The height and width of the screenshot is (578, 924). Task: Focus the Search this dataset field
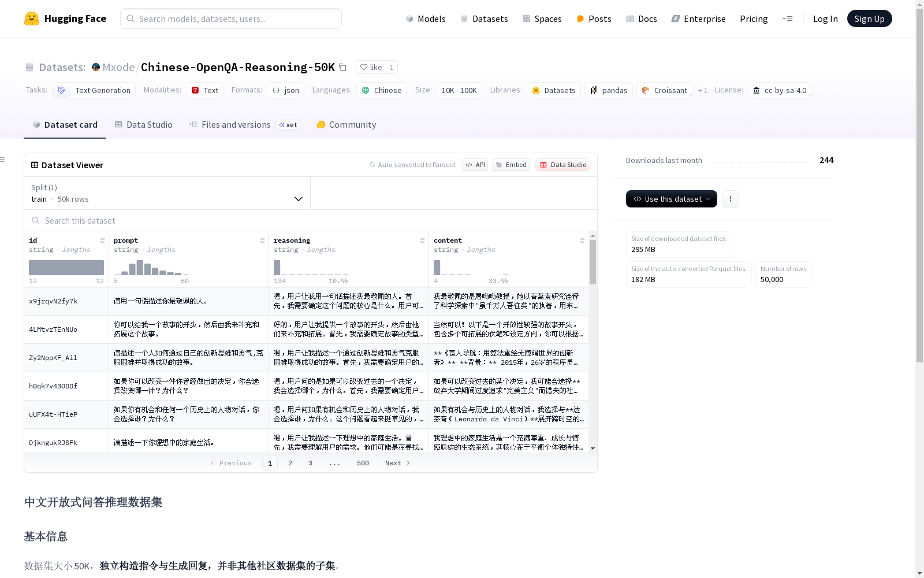tap(311, 220)
